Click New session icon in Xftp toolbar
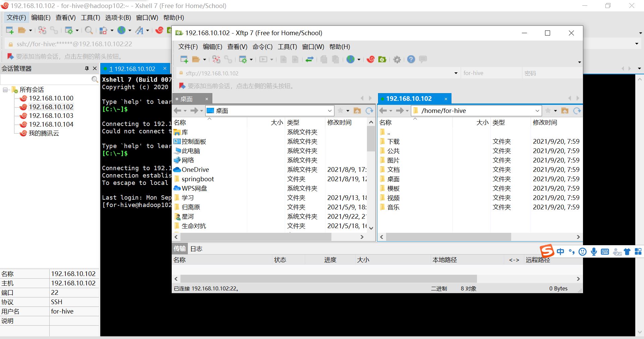The width and height of the screenshot is (644, 339). click(184, 59)
